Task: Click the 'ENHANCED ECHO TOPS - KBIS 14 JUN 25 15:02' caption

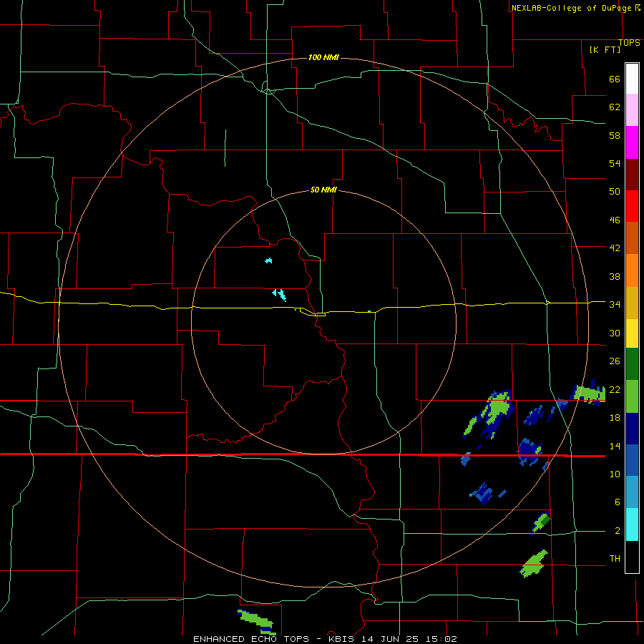Action: point(325,639)
